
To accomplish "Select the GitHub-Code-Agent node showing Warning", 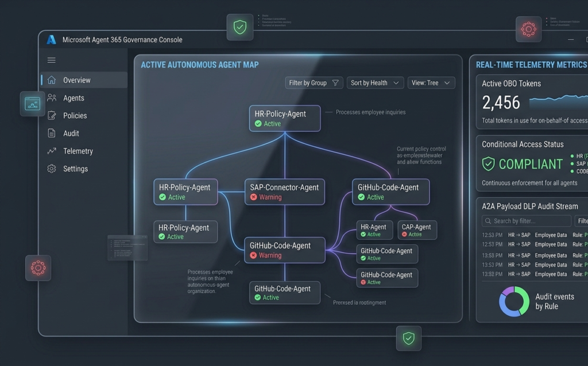I will [285, 250].
